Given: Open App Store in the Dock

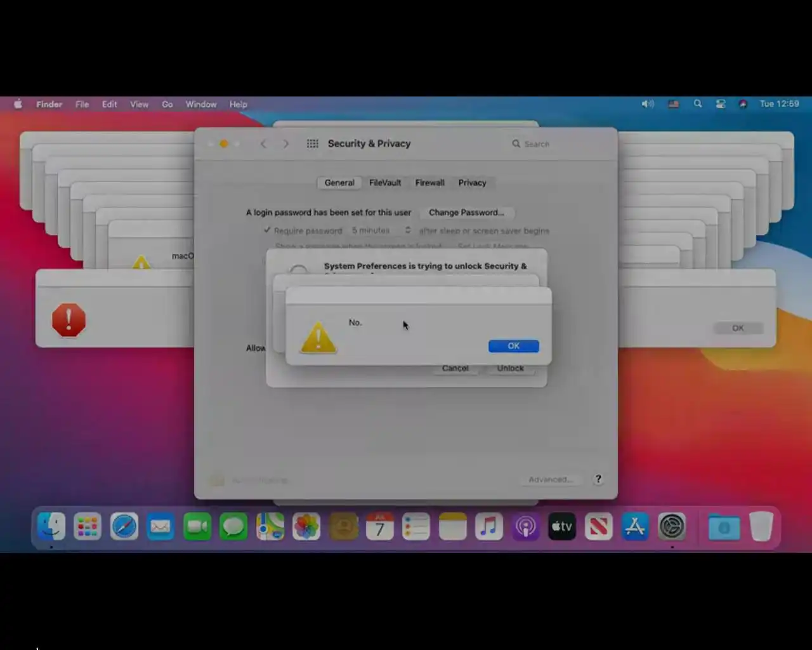Looking at the screenshot, I should click(x=635, y=526).
